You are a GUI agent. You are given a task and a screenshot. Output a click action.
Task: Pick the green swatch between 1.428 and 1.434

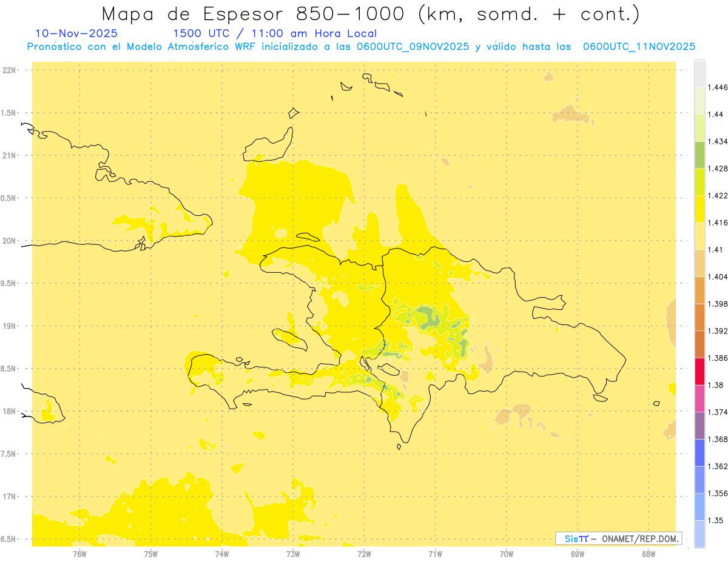pos(699,155)
